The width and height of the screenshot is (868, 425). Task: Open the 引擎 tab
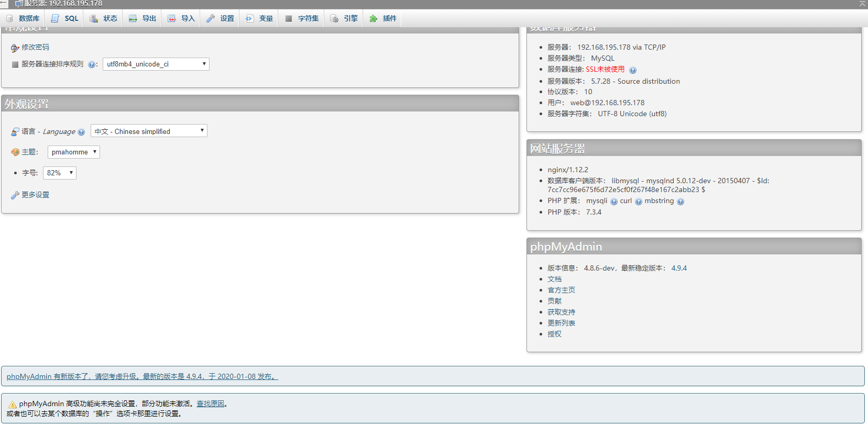tap(344, 18)
